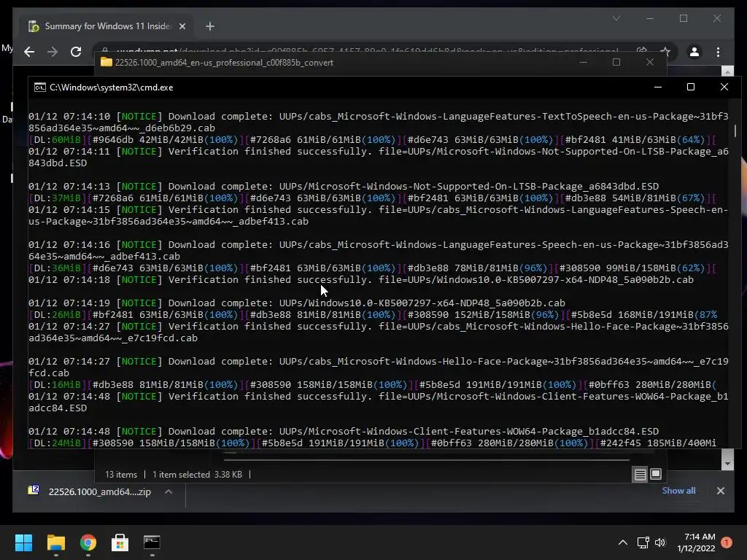Open the Chrome profile menu

coord(694,52)
